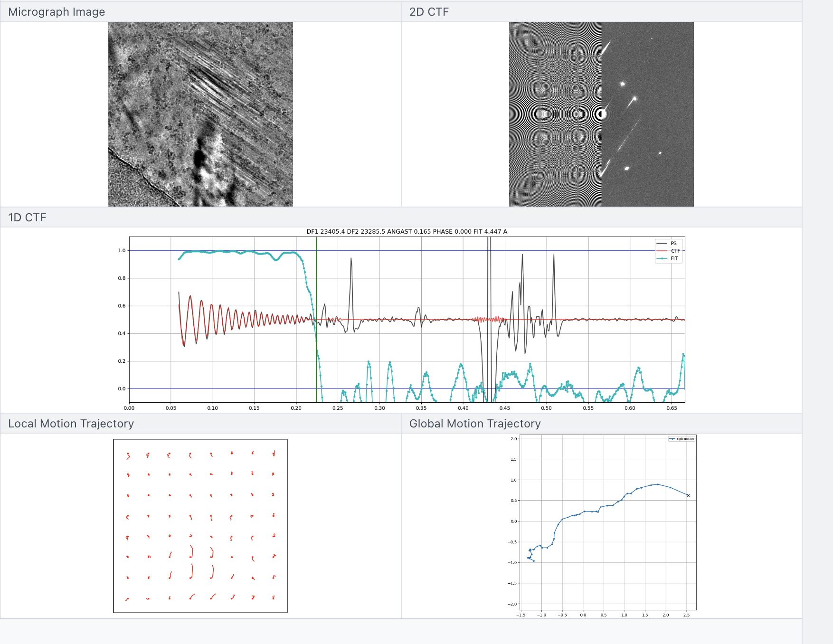Click the DF1 23405.4 plot title text
Viewport: 833px width, 644px height.
(407, 232)
